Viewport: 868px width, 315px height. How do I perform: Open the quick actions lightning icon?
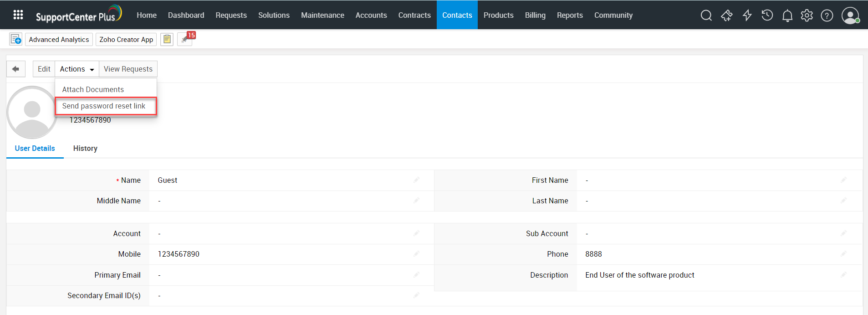(x=747, y=15)
